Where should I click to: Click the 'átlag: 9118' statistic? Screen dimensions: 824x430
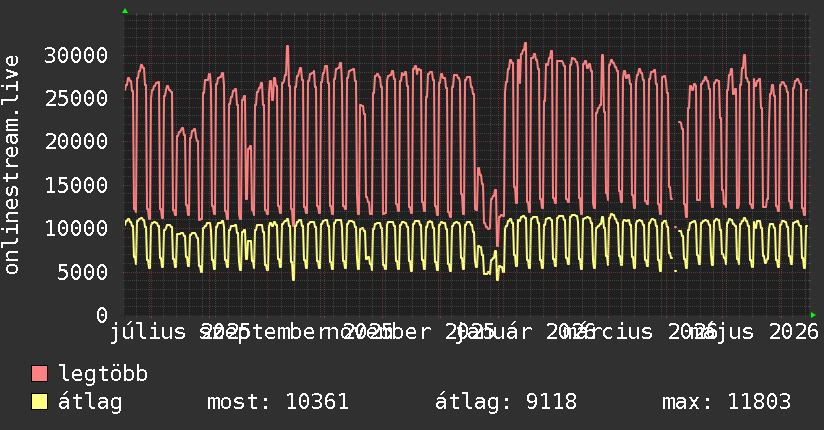click(506, 402)
